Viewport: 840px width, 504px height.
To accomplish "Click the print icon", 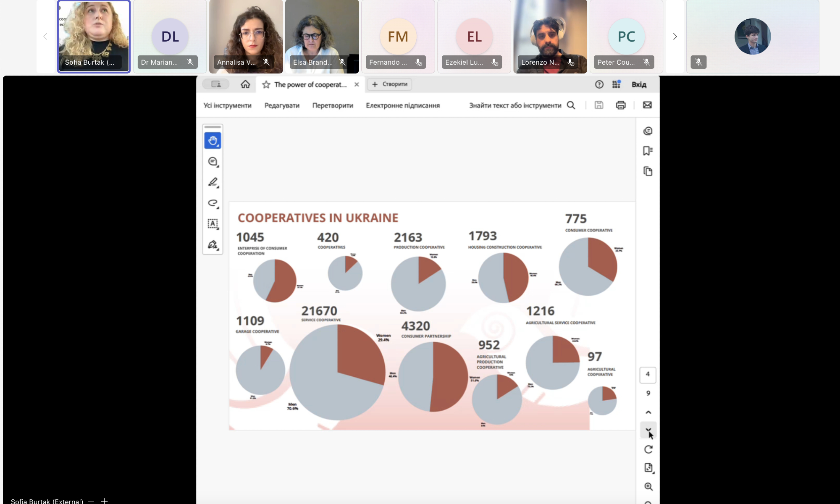I will [x=621, y=105].
